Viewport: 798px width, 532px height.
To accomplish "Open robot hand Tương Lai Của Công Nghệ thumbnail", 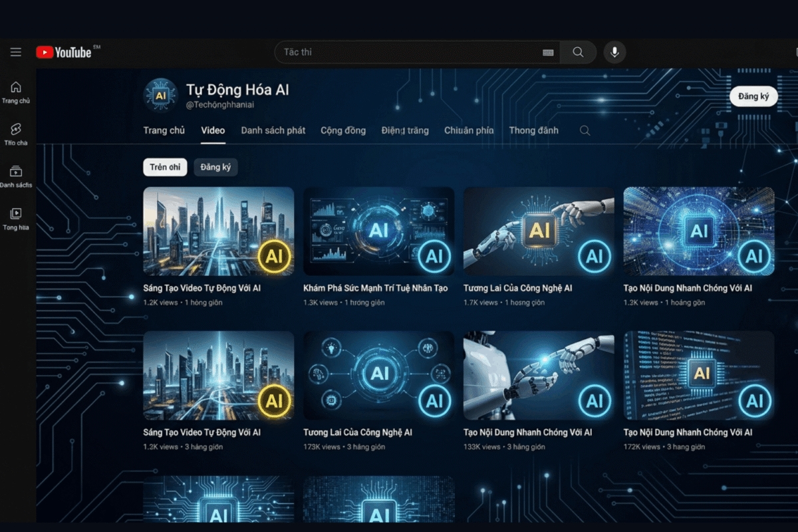I will coord(539,231).
